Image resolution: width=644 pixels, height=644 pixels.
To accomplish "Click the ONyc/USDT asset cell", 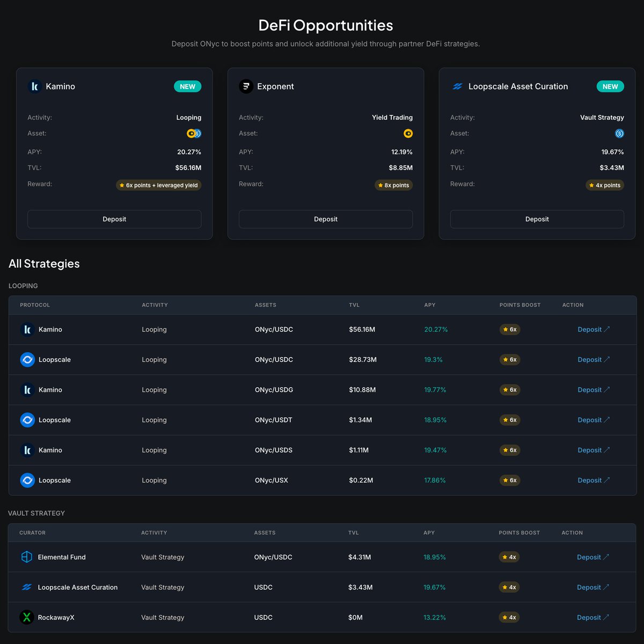I will 274,420.
